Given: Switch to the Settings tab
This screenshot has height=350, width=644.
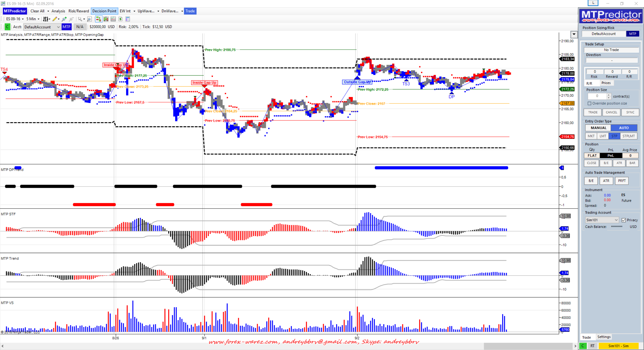Looking at the screenshot, I should pyautogui.click(x=604, y=337).
